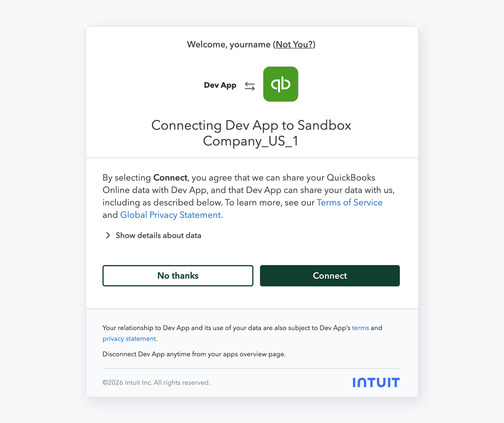Open Dev App's terms link
504x423 pixels.
point(360,328)
